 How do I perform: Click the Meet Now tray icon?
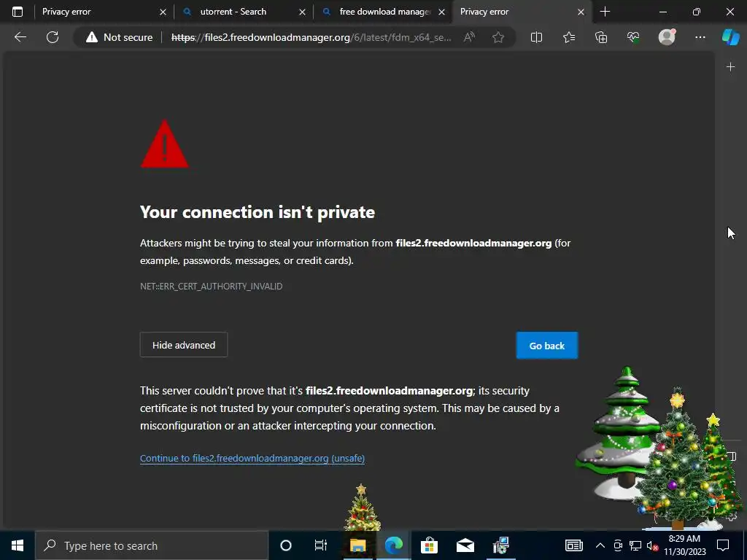click(618, 545)
